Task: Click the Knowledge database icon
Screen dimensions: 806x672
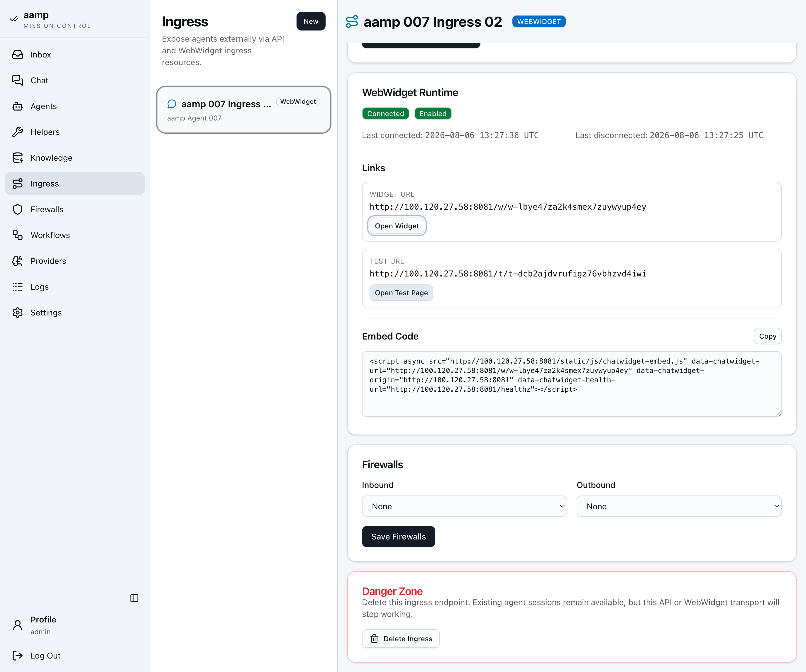Action: (x=18, y=158)
